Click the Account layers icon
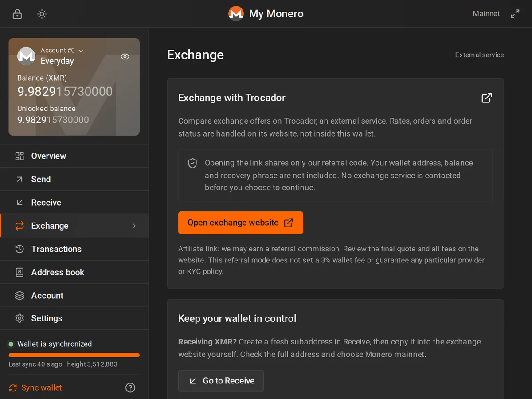The image size is (532, 399). (x=20, y=296)
